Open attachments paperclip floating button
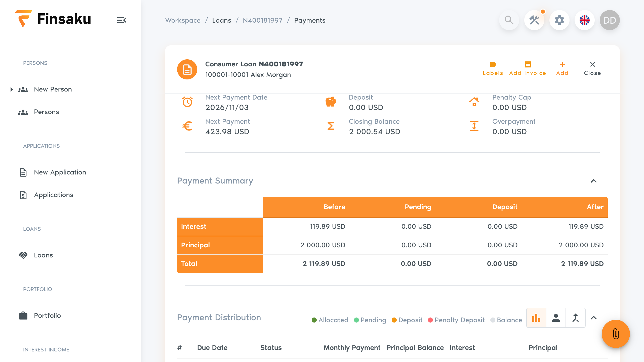The image size is (644, 362). click(616, 334)
